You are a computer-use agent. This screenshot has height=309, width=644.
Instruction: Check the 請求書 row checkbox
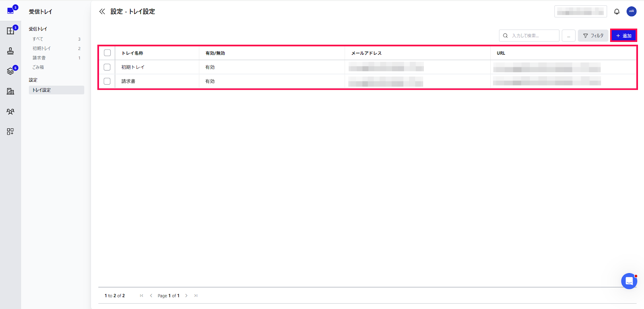coord(107,81)
